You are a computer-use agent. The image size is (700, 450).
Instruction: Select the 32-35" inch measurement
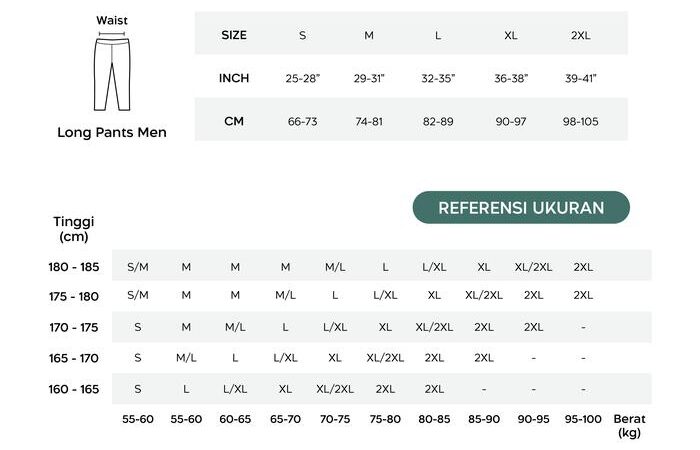pyautogui.click(x=438, y=78)
